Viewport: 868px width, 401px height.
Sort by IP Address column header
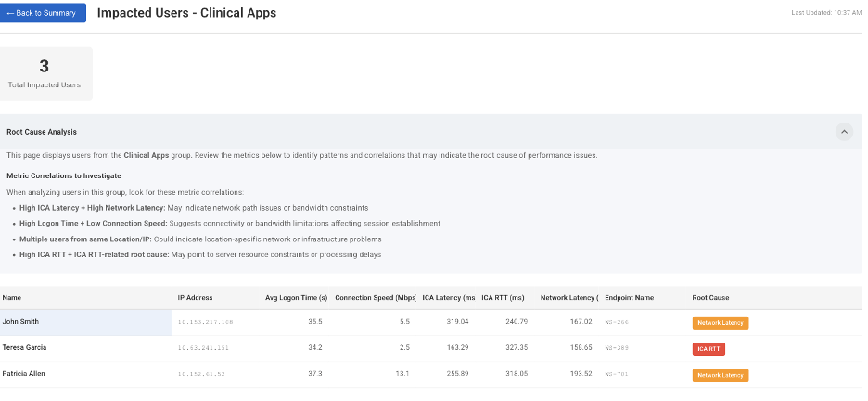click(x=195, y=297)
